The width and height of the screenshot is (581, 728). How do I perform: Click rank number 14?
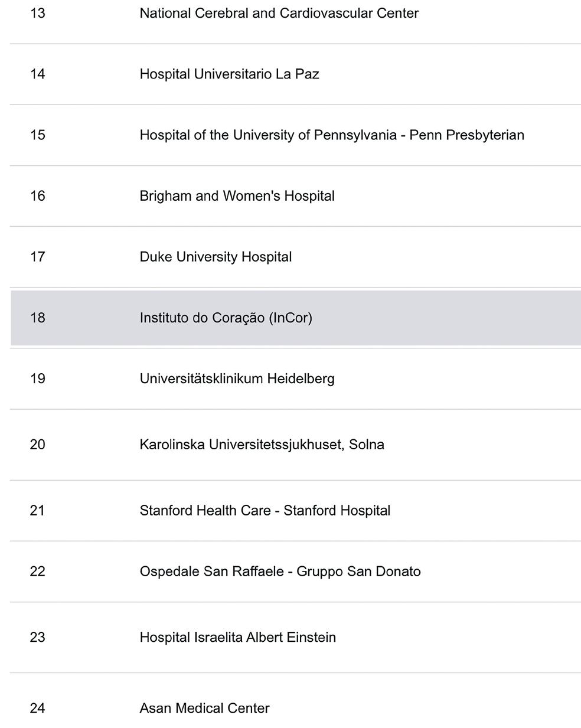(37, 74)
